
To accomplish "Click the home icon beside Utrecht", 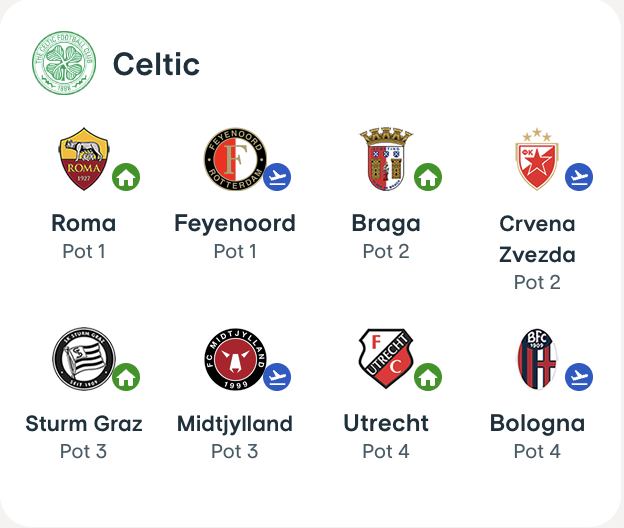I will [x=428, y=377].
